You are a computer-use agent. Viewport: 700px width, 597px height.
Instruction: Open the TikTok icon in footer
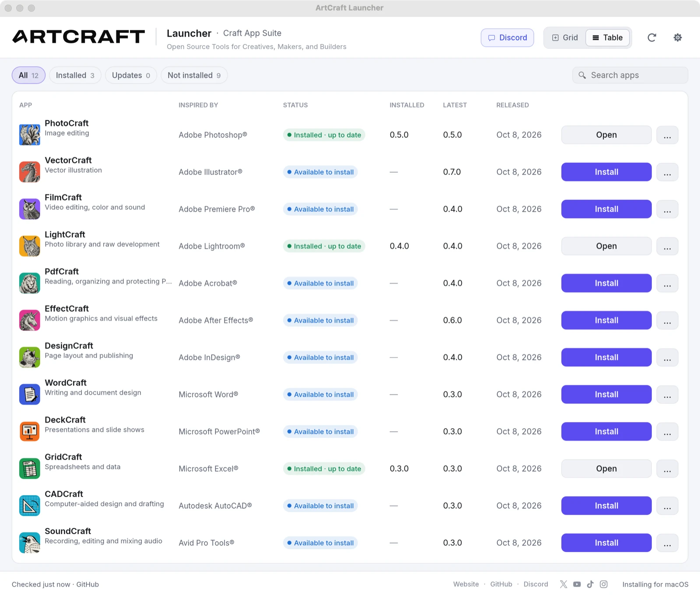(590, 584)
